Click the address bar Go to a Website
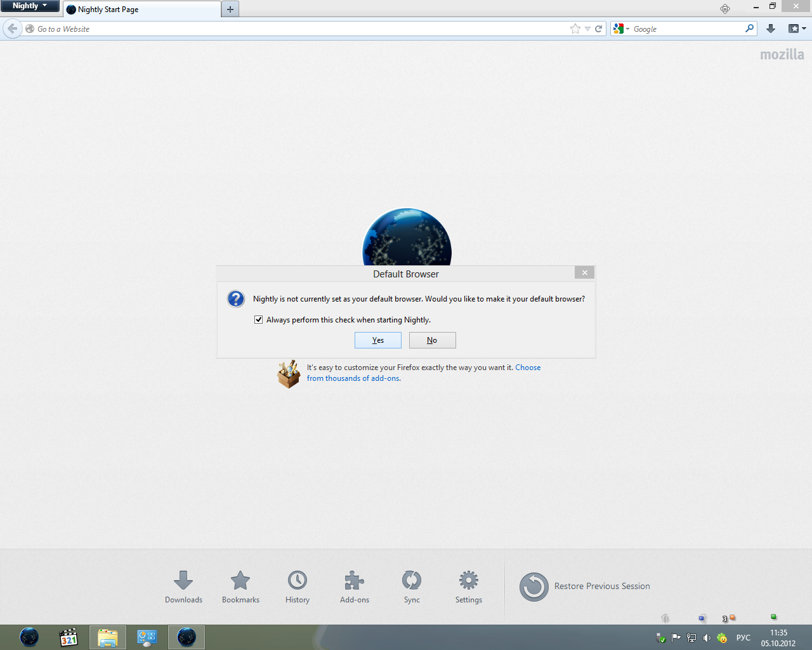This screenshot has height=650, width=812. [301, 29]
